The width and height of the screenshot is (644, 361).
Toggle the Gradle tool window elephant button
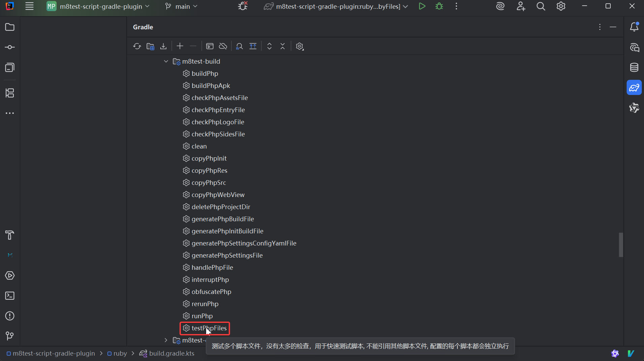[x=634, y=88]
